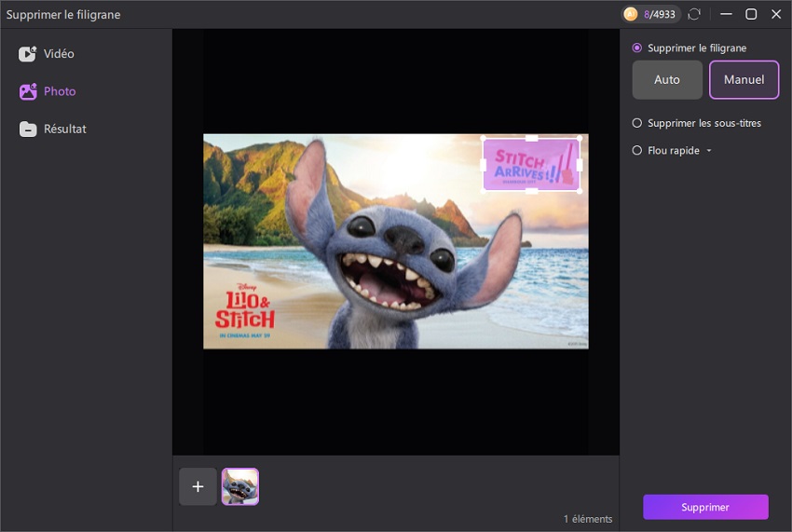This screenshot has height=532, width=792.
Task: Minimize the application window
Action: coord(727,14)
